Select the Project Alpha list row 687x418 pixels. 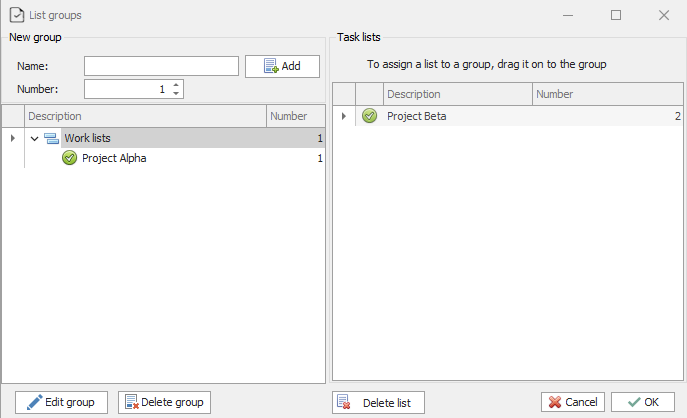pyautogui.click(x=114, y=158)
